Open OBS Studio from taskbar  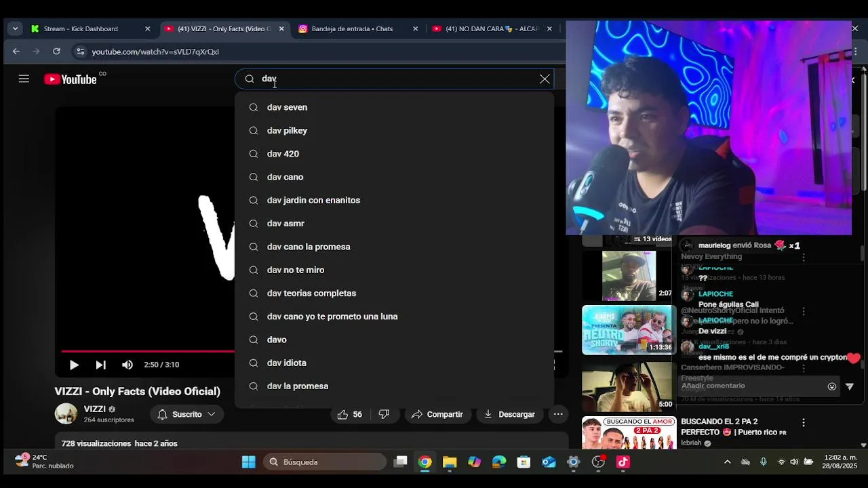[x=598, y=462]
